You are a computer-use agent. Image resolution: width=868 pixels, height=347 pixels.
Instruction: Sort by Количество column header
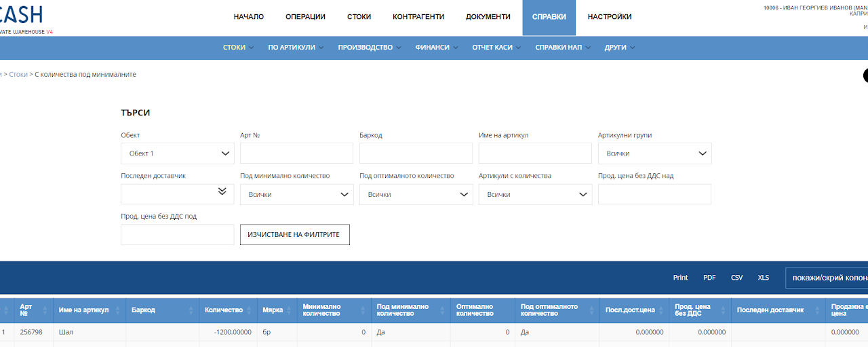(x=228, y=310)
